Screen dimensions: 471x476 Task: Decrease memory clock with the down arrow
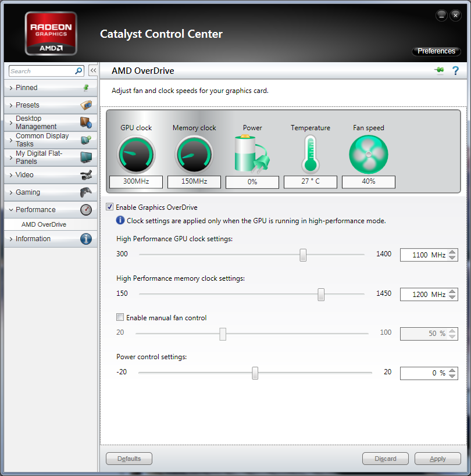point(452,297)
